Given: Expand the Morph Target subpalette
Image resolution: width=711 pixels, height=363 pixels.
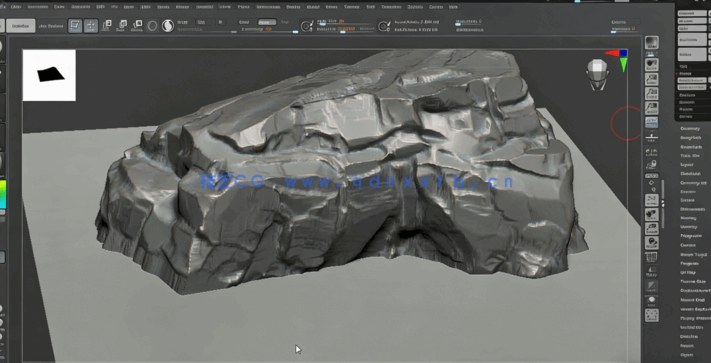Looking at the screenshot, I should (694, 255).
